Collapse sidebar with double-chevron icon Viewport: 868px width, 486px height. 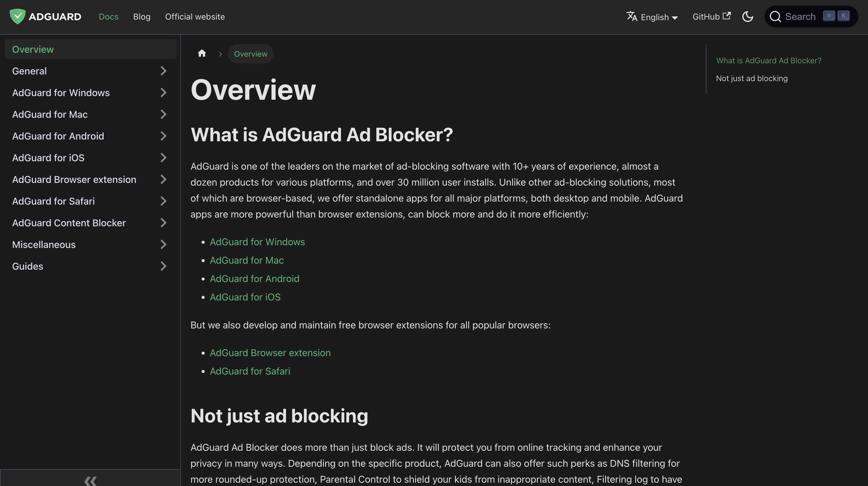pyautogui.click(x=90, y=481)
